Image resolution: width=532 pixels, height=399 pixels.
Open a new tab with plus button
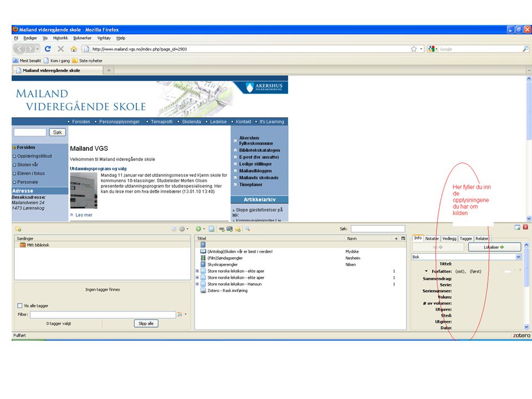pyautogui.click(x=109, y=70)
